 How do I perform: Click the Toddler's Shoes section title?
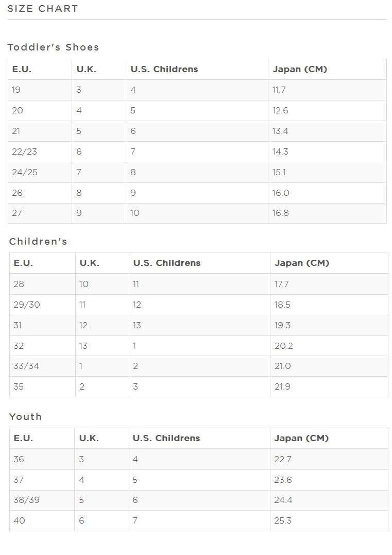54,47
